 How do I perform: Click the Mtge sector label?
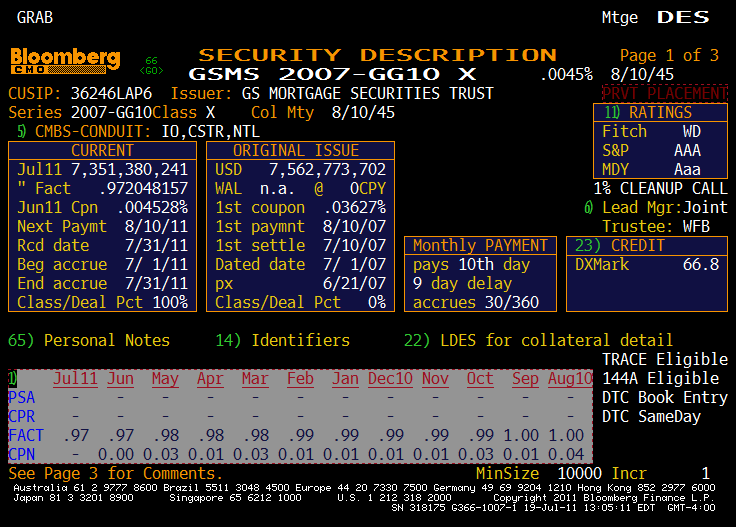tap(620, 18)
